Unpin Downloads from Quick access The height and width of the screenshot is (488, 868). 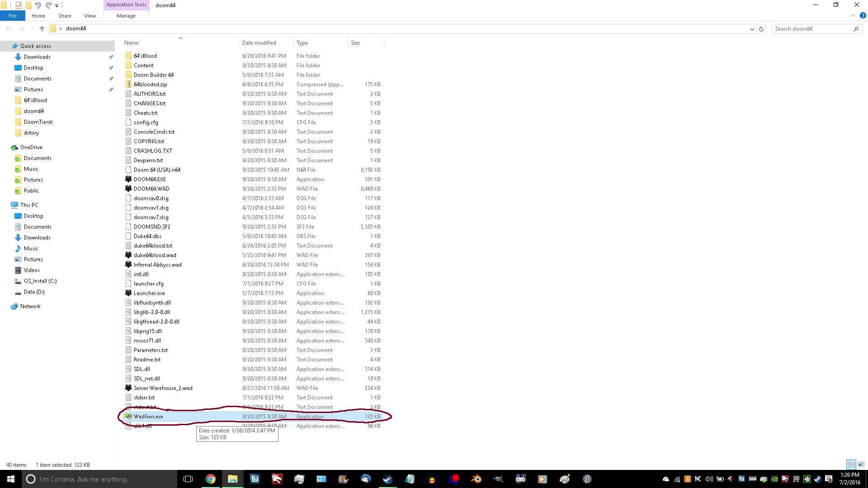click(x=111, y=57)
